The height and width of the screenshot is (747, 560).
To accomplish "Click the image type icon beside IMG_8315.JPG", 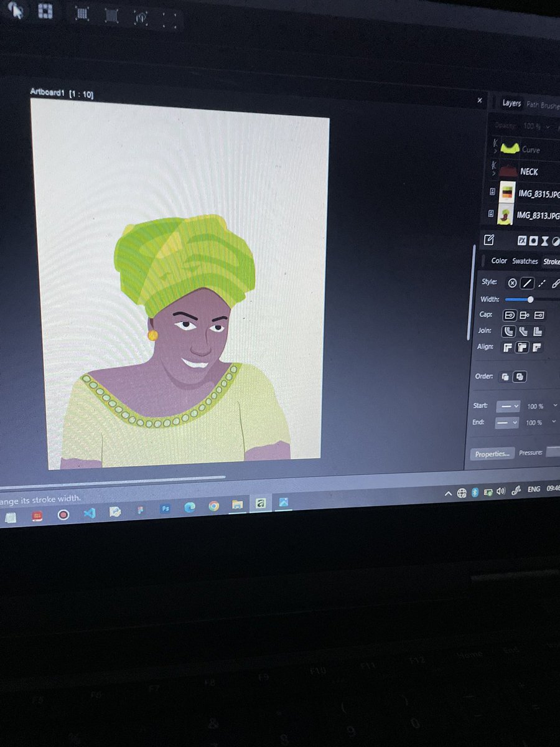I will click(x=493, y=193).
